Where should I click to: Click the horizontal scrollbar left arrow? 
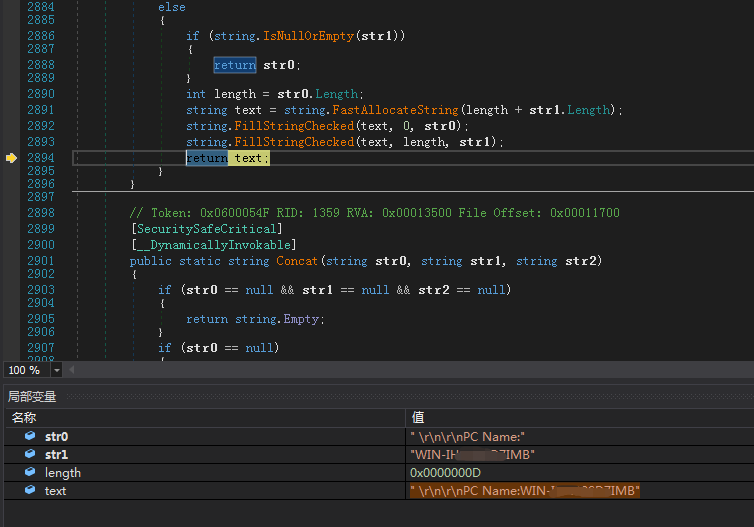(x=72, y=370)
